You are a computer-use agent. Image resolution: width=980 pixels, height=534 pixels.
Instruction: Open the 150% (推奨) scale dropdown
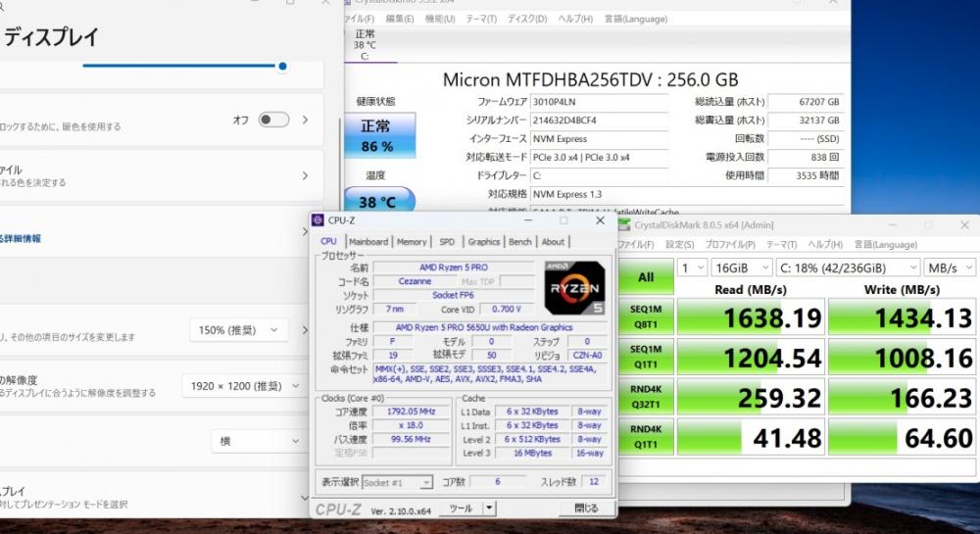(239, 330)
